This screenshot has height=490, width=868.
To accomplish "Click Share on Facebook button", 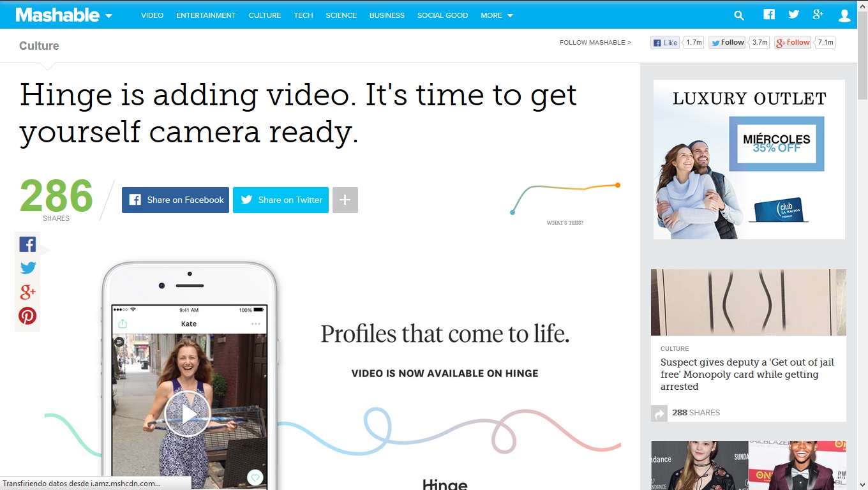I will click(176, 200).
